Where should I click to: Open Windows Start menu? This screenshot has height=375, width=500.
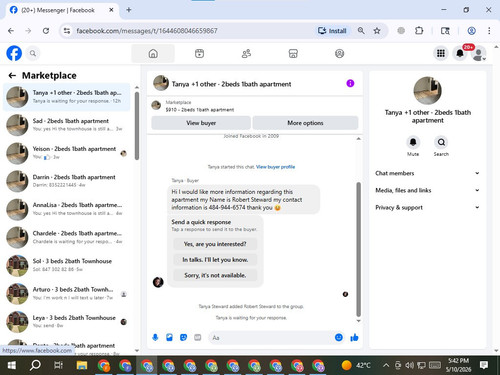[12, 365]
